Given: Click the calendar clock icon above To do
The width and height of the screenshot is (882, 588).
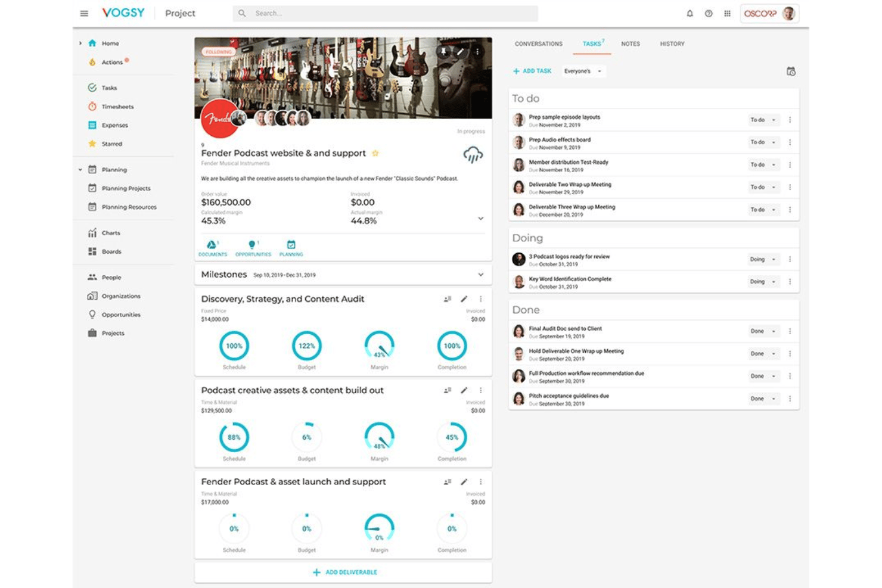Looking at the screenshot, I should 791,71.
